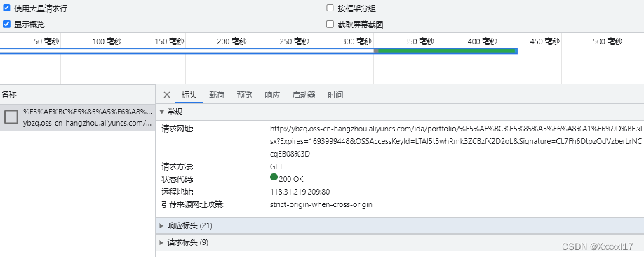Click the 请求方法 label

(177, 166)
